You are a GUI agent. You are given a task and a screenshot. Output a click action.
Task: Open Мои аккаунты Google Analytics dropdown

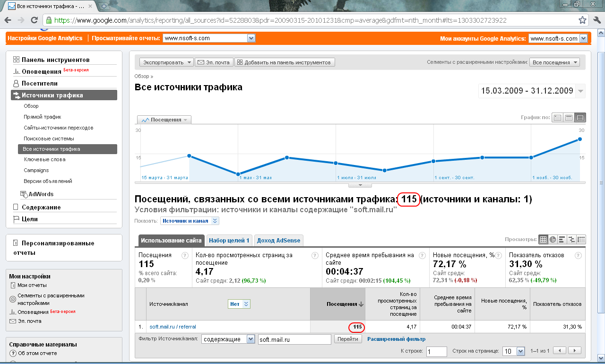[x=558, y=38]
